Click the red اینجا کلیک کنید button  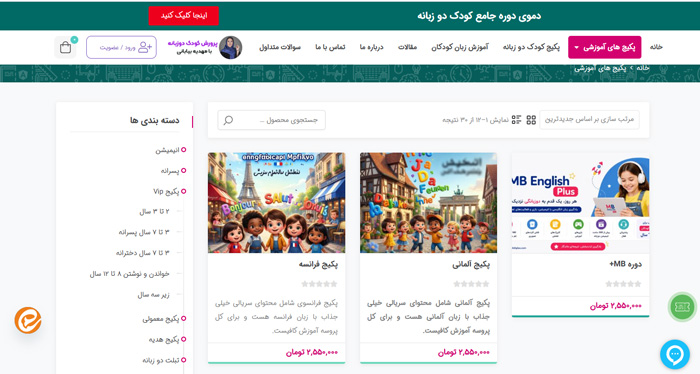[183, 16]
